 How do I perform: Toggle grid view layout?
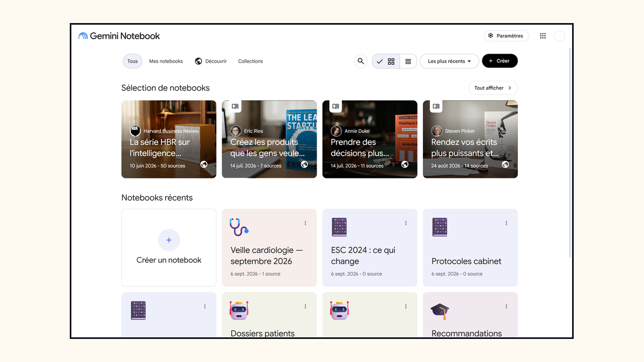(386, 61)
